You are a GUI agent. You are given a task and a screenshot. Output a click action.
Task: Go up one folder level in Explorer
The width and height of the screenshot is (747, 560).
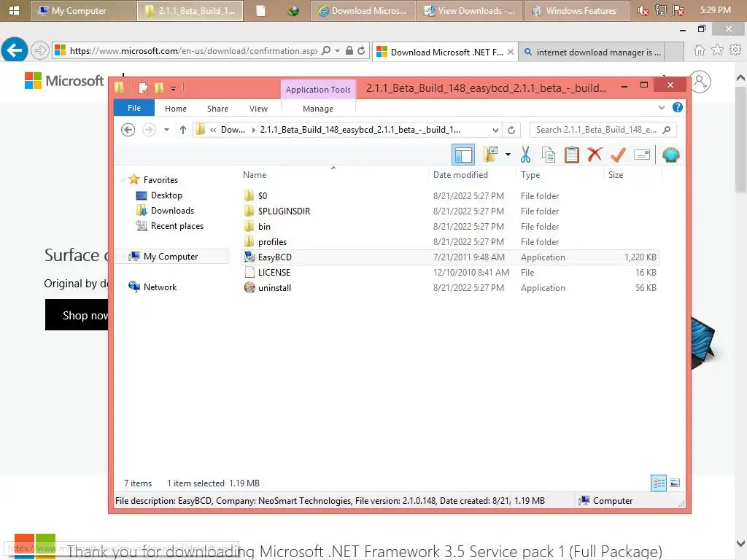pos(183,130)
